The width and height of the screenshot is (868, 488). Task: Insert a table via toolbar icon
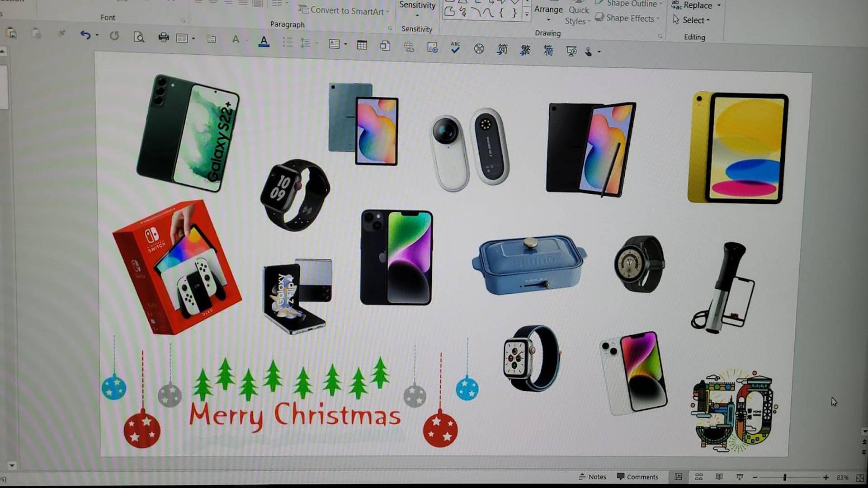click(362, 45)
